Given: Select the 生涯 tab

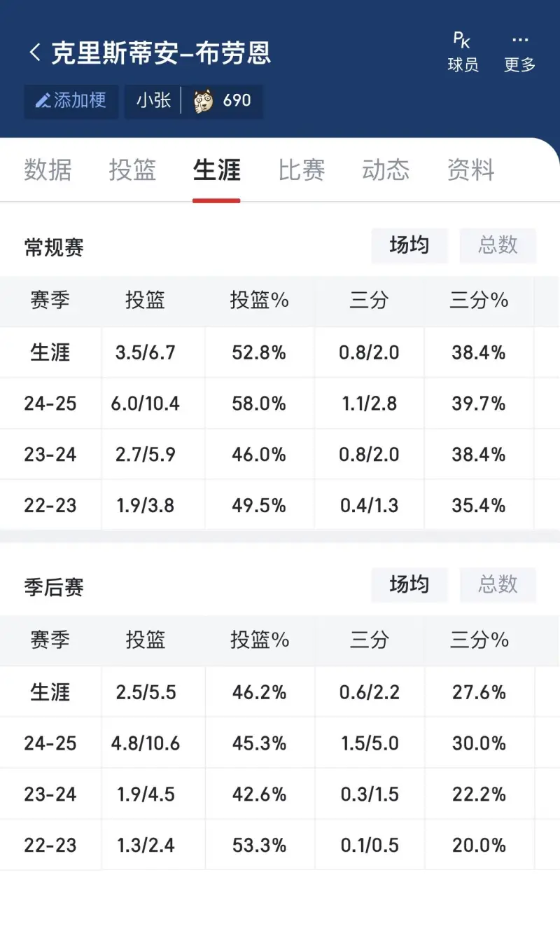Looking at the screenshot, I should [x=217, y=170].
